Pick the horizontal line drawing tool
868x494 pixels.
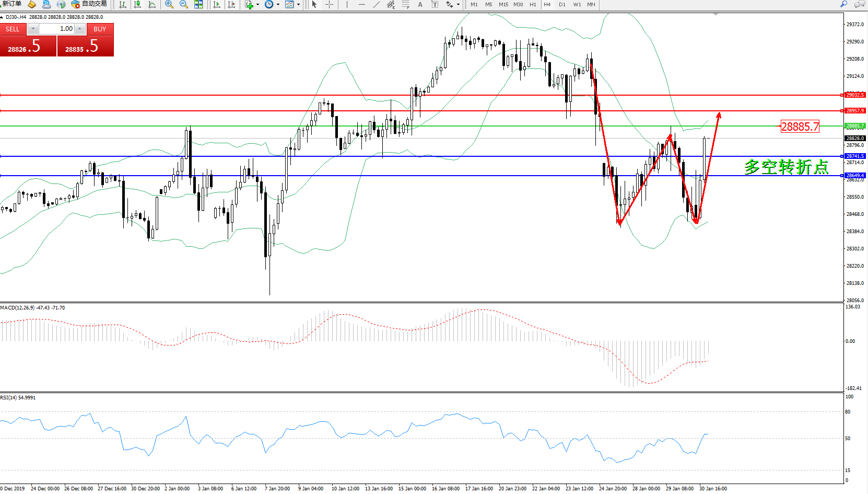click(x=361, y=5)
